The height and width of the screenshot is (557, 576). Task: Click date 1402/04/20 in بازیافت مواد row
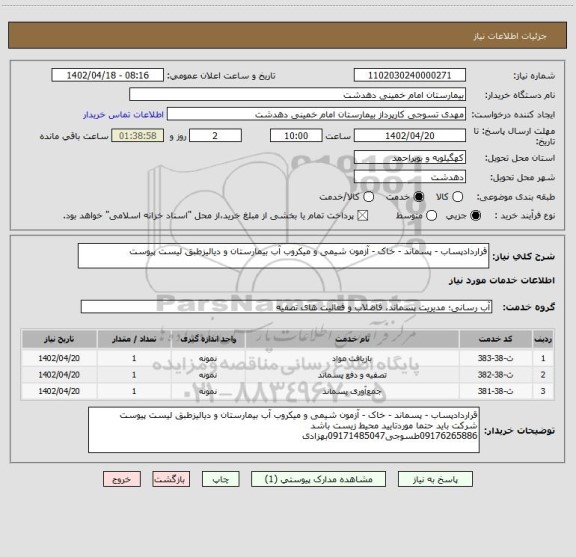pos(59,358)
